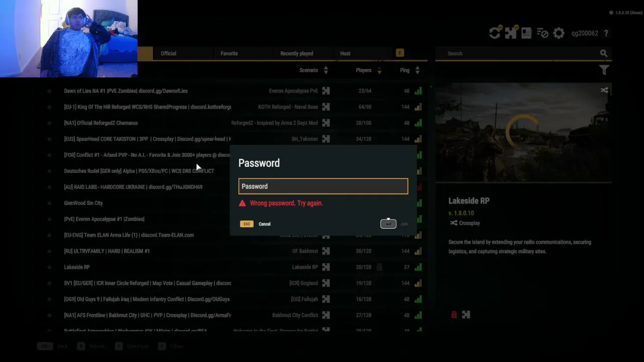The height and width of the screenshot is (362, 644).
Task: Click the Lakeside RP scenario preview image
Action: [523, 132]
